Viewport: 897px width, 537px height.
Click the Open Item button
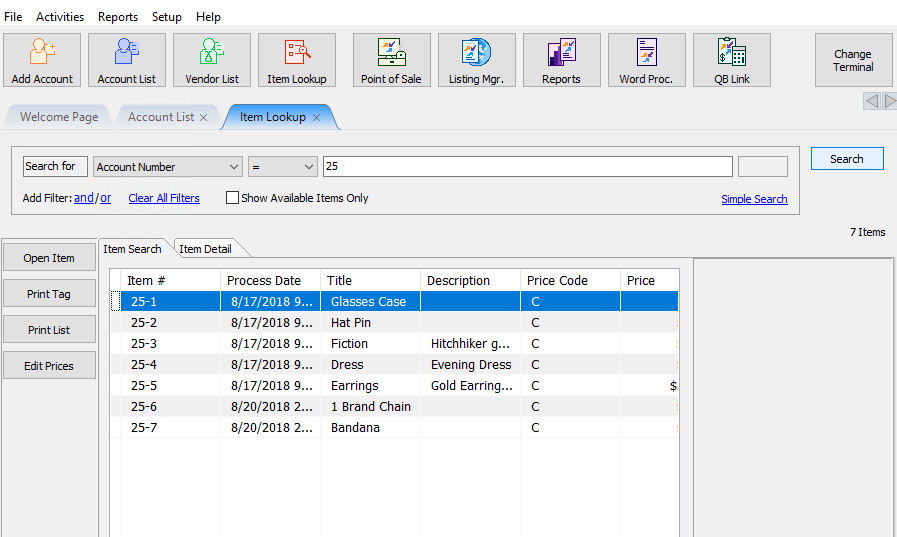[x=49, y=258]
